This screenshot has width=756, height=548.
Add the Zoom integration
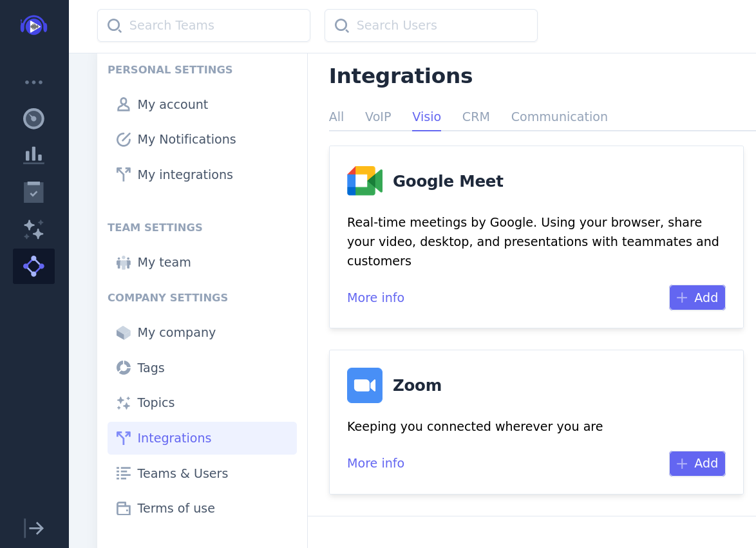(697, 463)
